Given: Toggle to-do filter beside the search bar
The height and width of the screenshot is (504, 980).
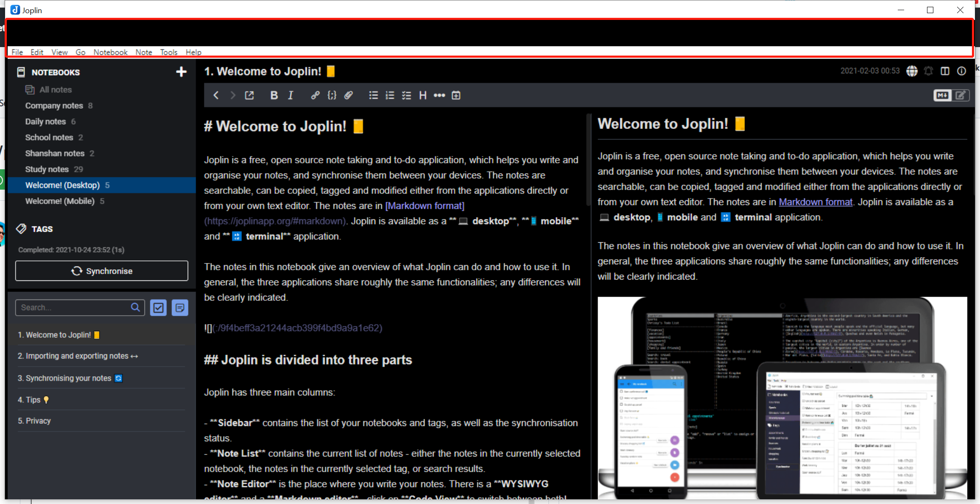Looking at the screenshot, I should pos(158,307).
